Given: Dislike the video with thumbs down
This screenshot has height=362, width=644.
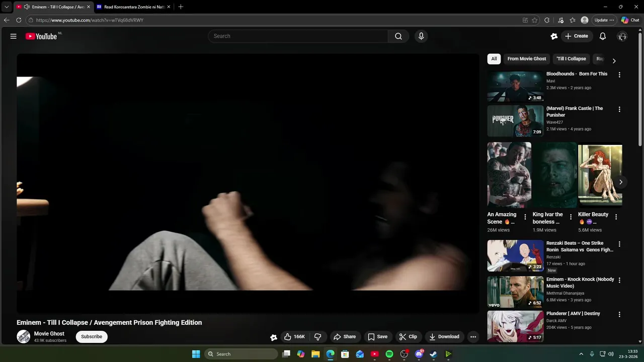Looking at the screenshot, I should [x=318, y=337].
